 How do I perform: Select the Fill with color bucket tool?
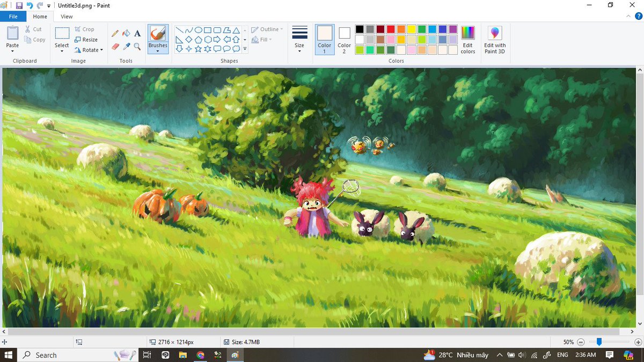coord(126,33)
